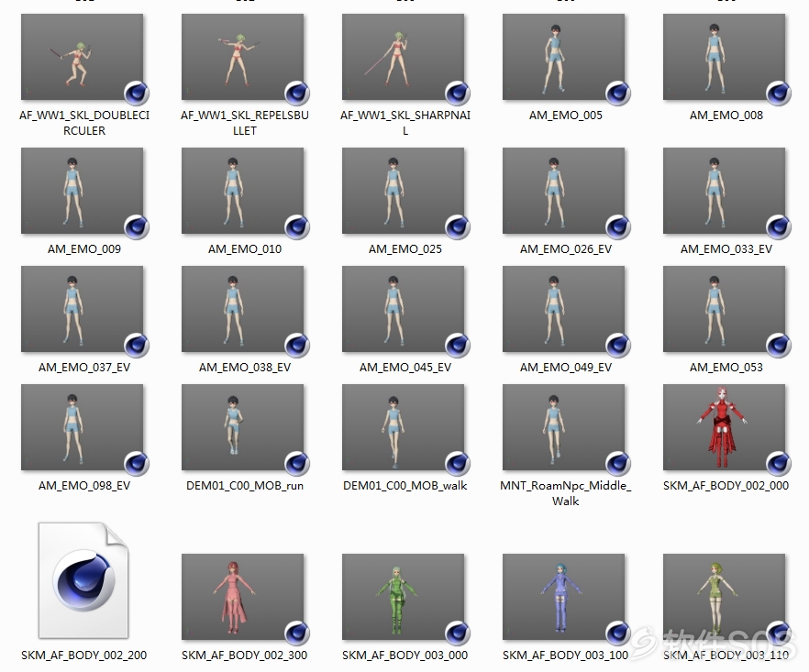Click the SKM_AF_BODY_002_300 file name text
The width and height of the screenshot is (809, 672).
245,655
